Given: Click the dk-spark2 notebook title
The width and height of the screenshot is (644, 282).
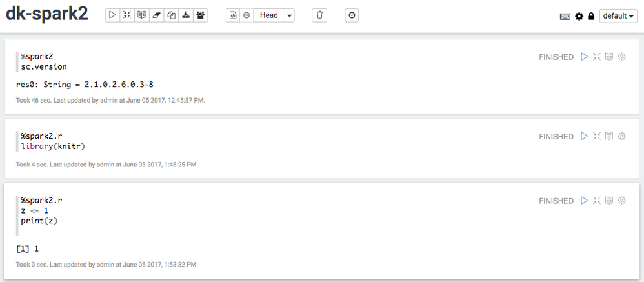Looking at the screenshot, I should pos(47,14).
